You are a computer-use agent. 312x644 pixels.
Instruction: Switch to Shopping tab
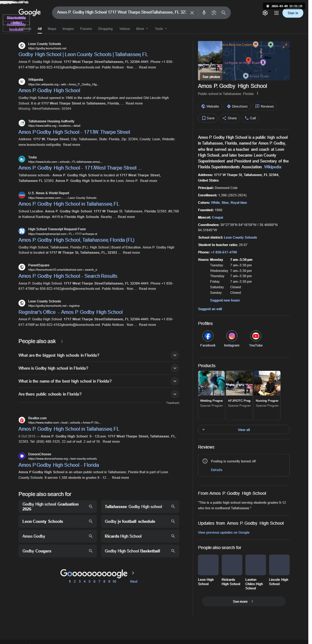tap(105, 29)
